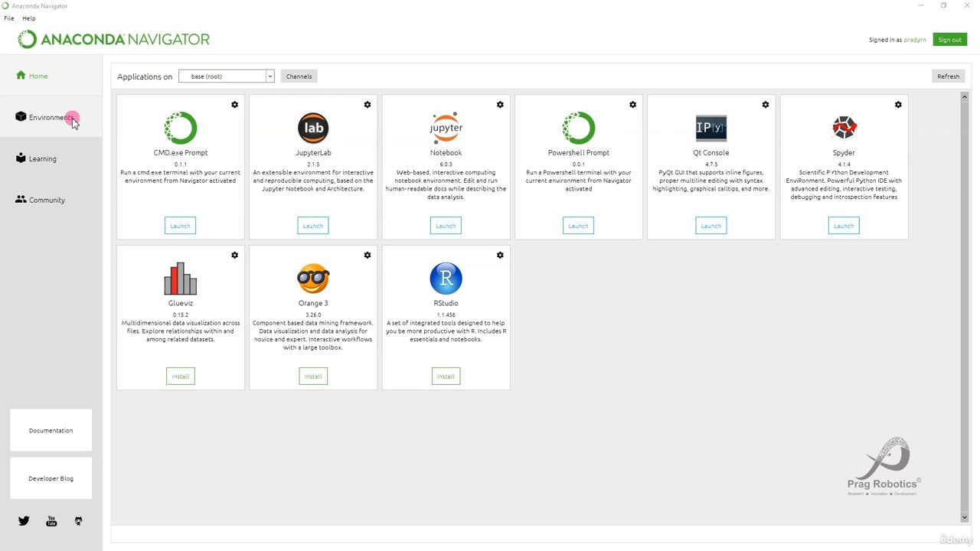Click the JupyterLab version 2.1.5 text
Viewport: 980px width, 551px height.
313,165
